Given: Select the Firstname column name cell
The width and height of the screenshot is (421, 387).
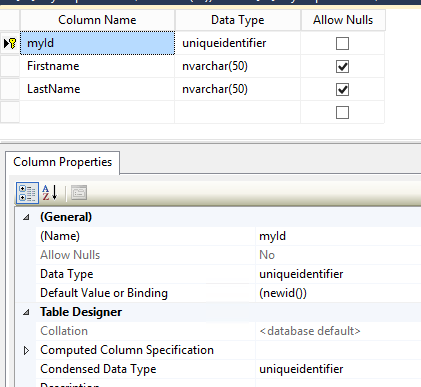Looking at the screenshot, I should 97,66.
